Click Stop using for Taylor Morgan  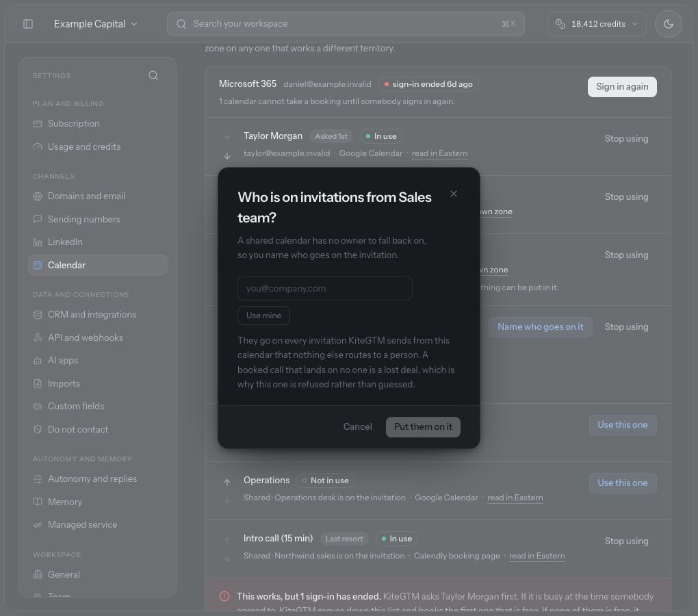click(626, 139)
